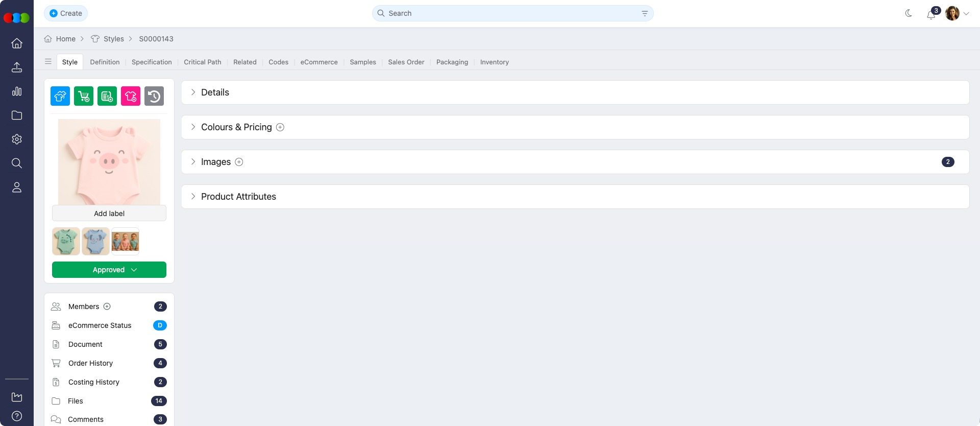Add an image using the Images plus icon
Viewport: 980px width, 426px height.
[239, 162]
